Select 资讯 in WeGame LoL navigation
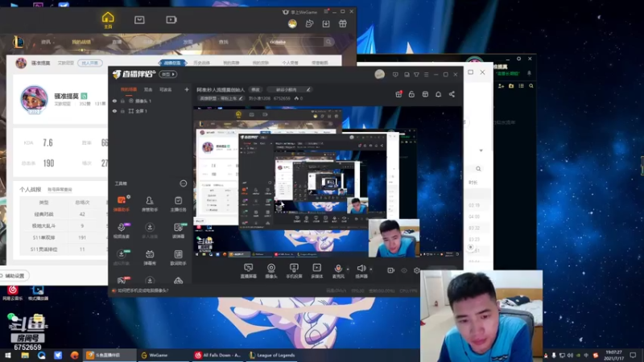The height and width of the screenshot is (362, 644). (46, 42)
